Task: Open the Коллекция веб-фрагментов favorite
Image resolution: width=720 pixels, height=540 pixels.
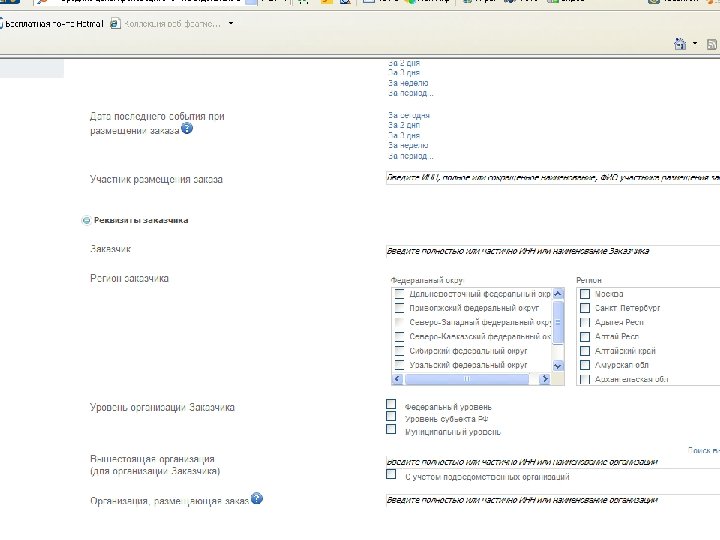Action: (x=166, y=23)
